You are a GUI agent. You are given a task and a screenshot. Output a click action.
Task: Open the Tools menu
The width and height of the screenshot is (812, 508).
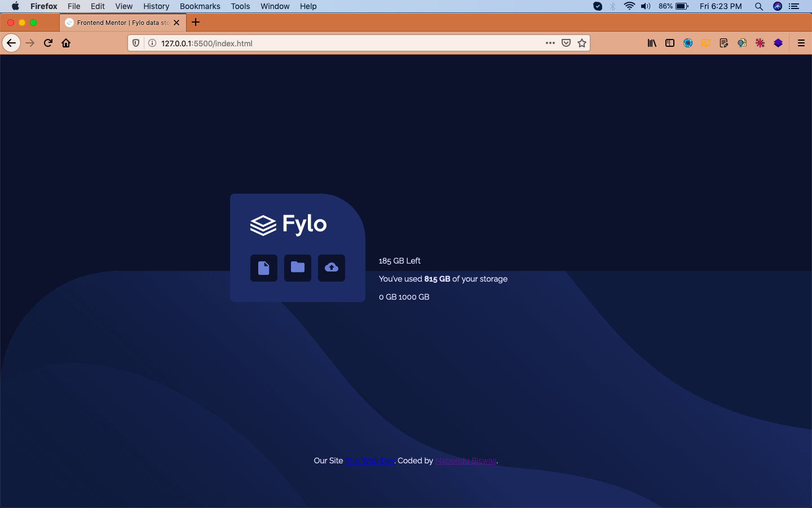pos(240,6)
